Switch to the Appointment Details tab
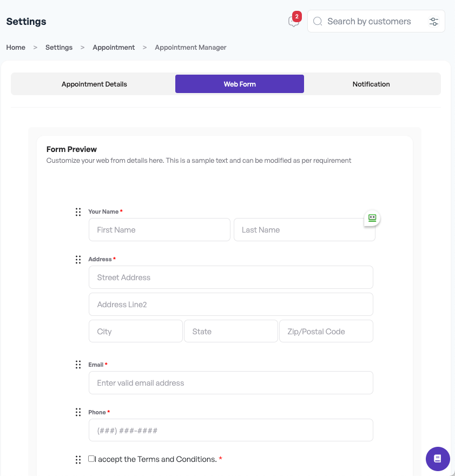The height and width of the screenshot is (476, 455). [94, 84]
